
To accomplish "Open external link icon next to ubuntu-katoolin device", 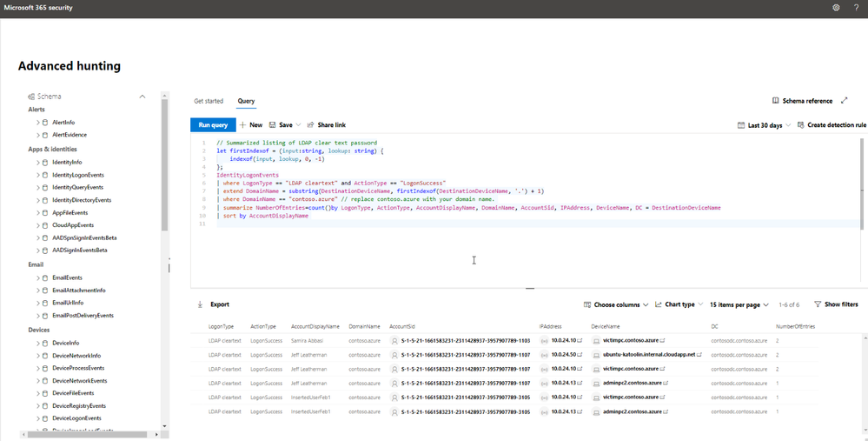I will pyautogui.click(x=699, y=355).
